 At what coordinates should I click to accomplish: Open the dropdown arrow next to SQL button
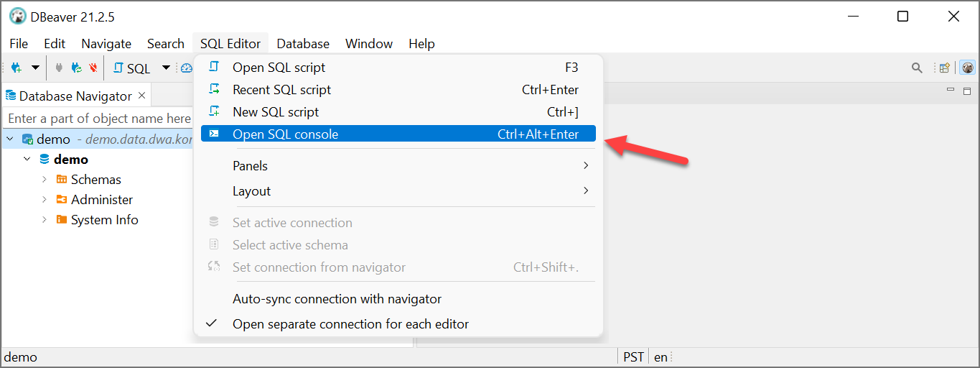(x=166, y=68)
